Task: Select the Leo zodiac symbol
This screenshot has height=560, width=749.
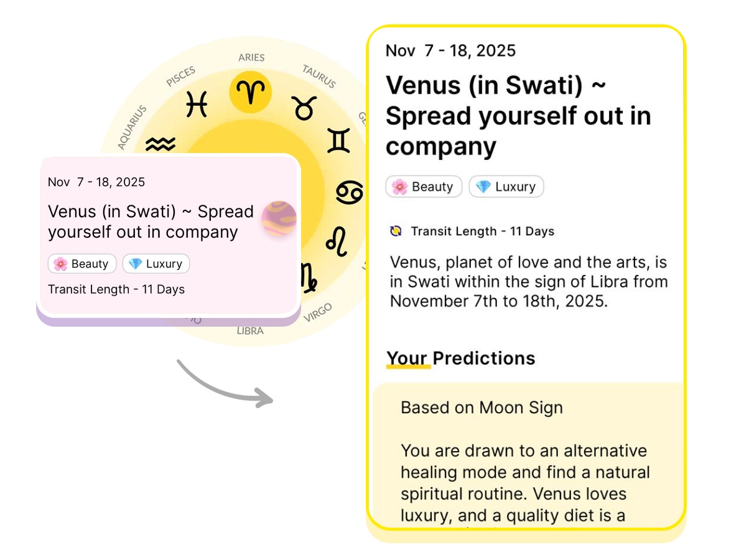Action: pyautogui.click(x=337, y=241)
